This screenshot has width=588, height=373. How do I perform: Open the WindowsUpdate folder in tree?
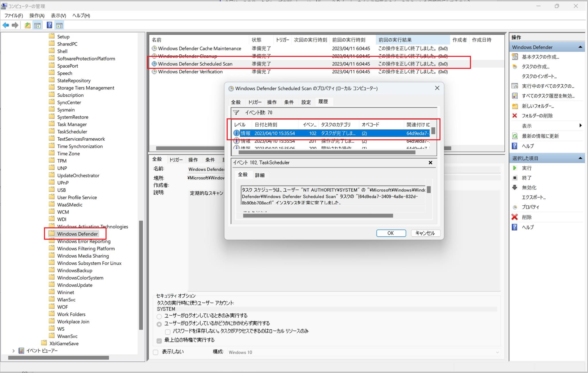point(75,285)
